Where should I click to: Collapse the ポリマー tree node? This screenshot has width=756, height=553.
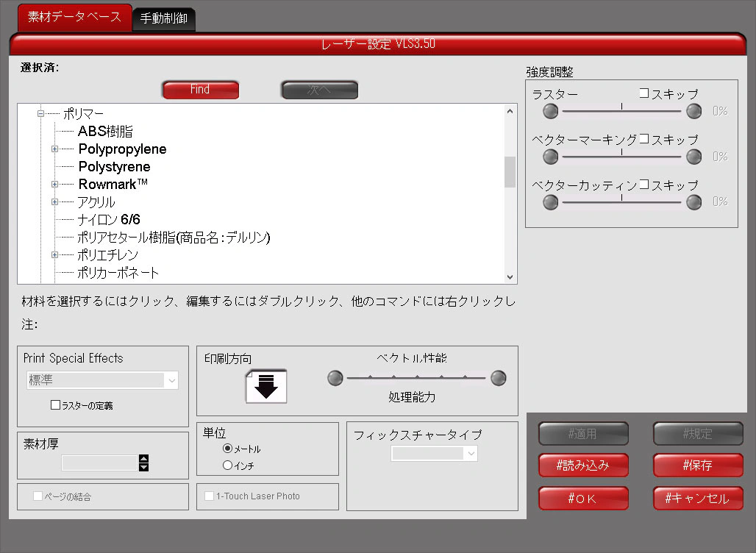tap(40, 114)
